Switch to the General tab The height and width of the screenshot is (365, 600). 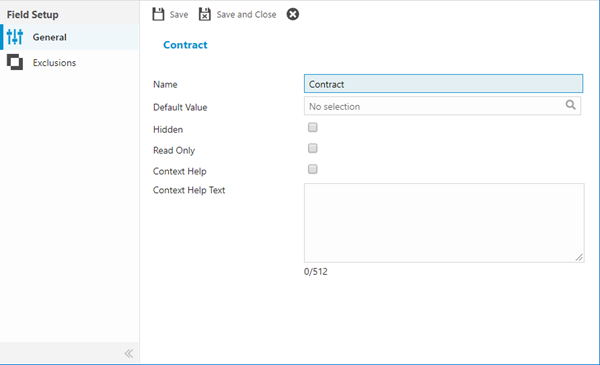pos(70,37)
